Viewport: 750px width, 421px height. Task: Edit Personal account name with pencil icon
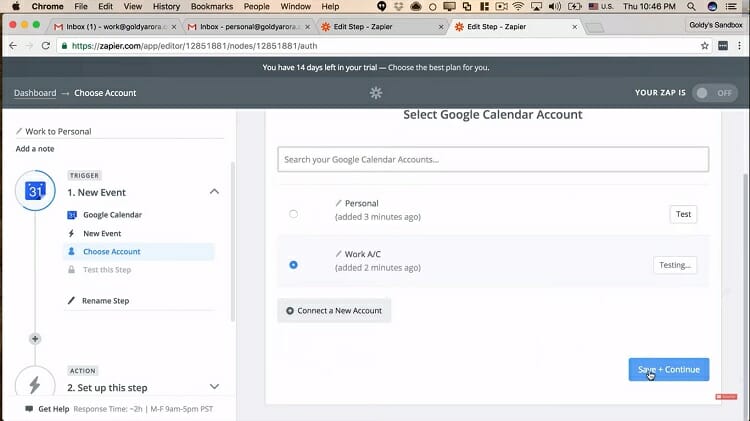point(338,203)
